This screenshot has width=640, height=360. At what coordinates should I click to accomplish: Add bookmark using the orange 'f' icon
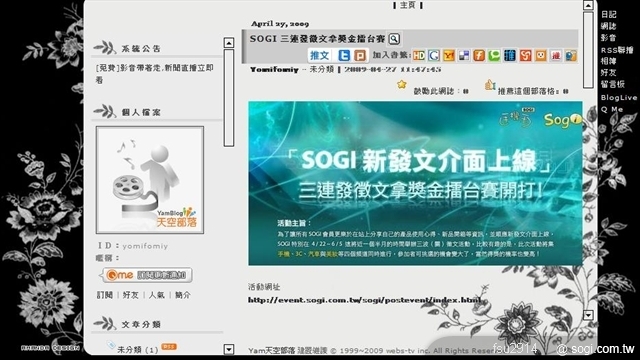[x=479, y=55]
